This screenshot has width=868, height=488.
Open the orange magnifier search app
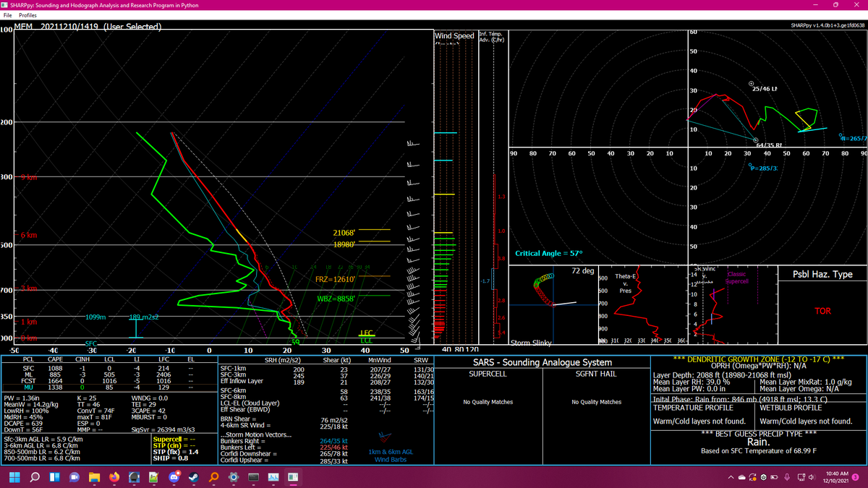(213, 477)
